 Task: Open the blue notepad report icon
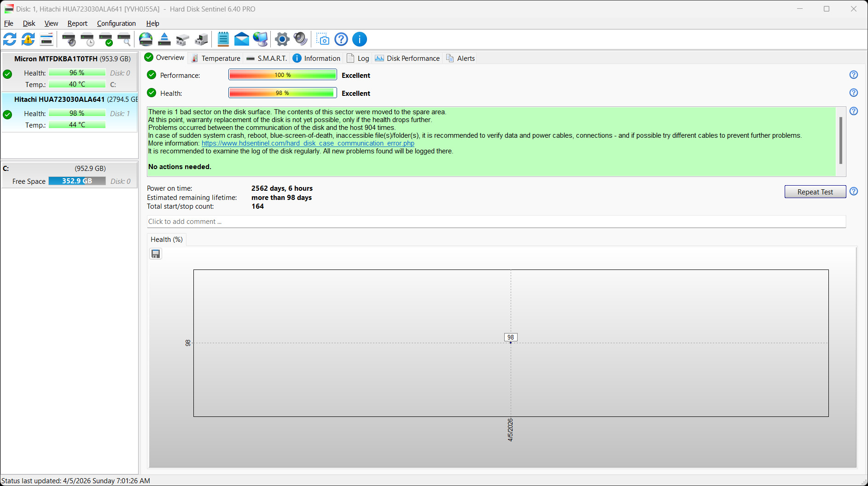[223, 40]
